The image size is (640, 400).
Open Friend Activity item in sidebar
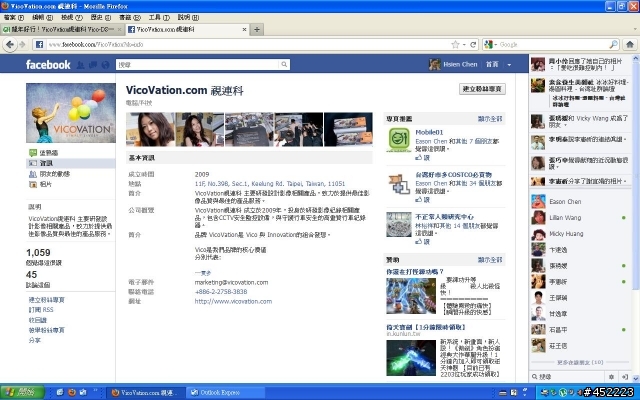point(54,174)
